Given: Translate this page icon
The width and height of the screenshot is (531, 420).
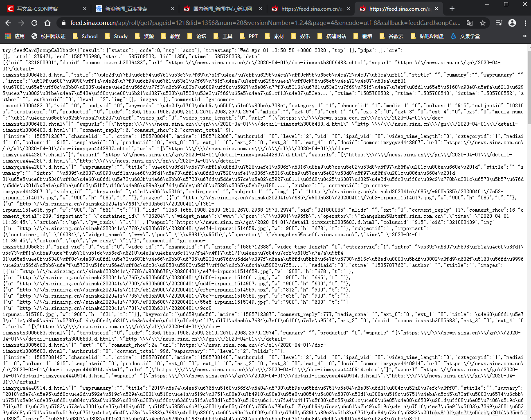Looking at the screenshot, I should 470,23.
